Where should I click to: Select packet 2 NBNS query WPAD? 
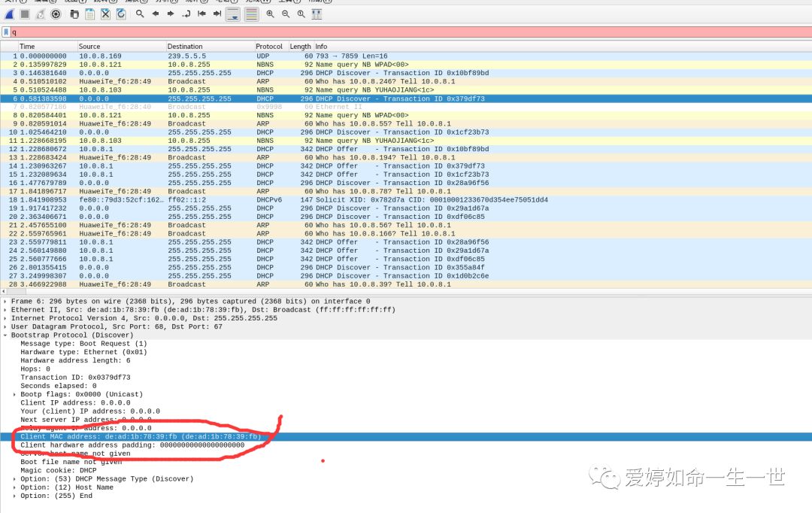[406, 65]
